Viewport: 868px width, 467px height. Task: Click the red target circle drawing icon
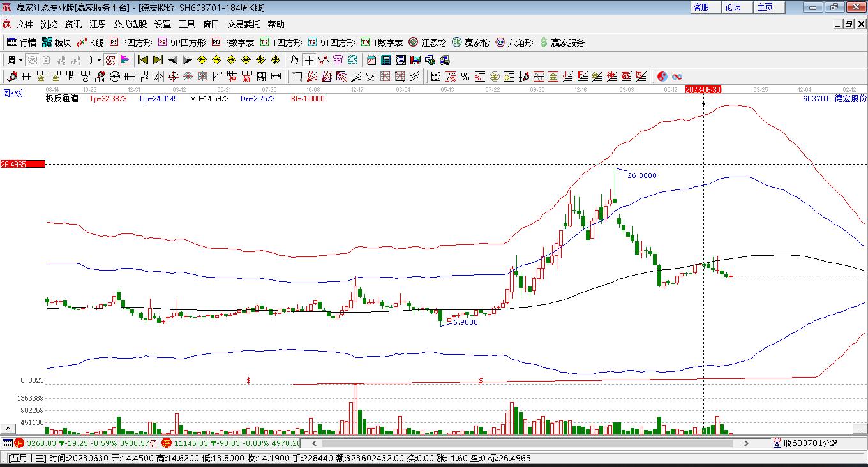coord(172,77)
